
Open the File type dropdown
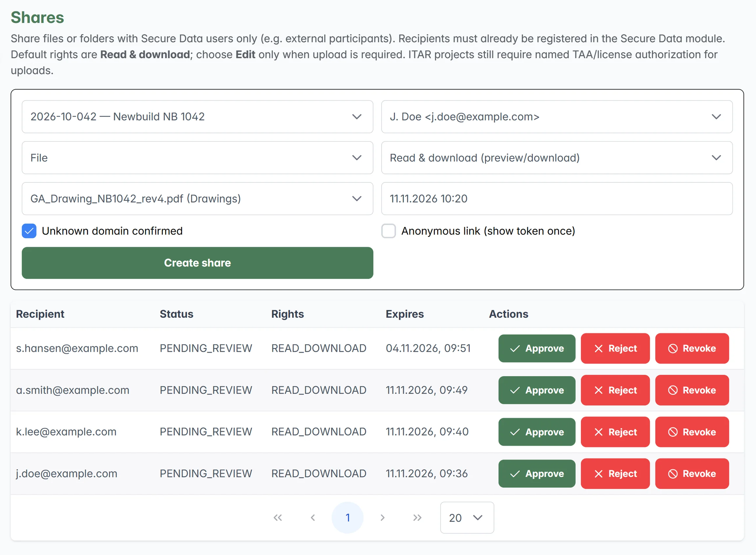197,158
